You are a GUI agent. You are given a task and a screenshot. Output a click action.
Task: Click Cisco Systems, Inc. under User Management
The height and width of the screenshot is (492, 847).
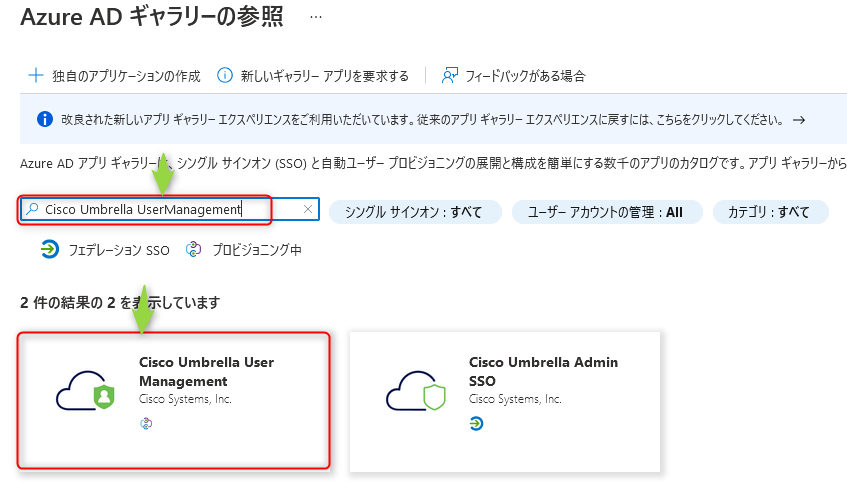pyautogui.click(x=185, y=399)
